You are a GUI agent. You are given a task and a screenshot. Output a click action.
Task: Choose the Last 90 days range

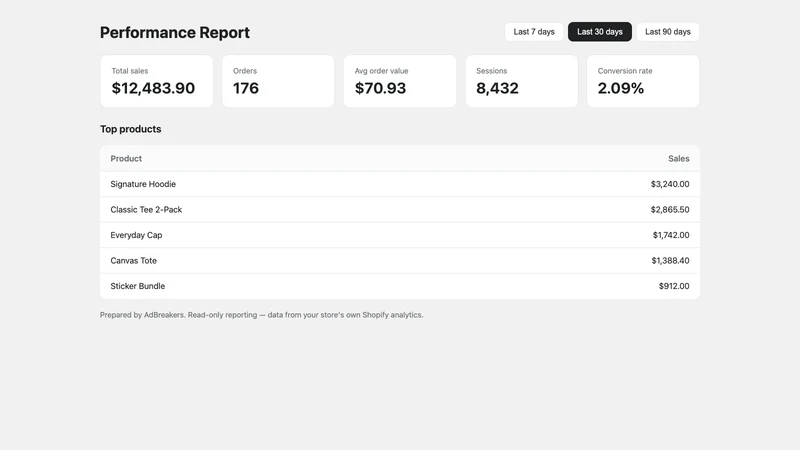tap(667, 32)
